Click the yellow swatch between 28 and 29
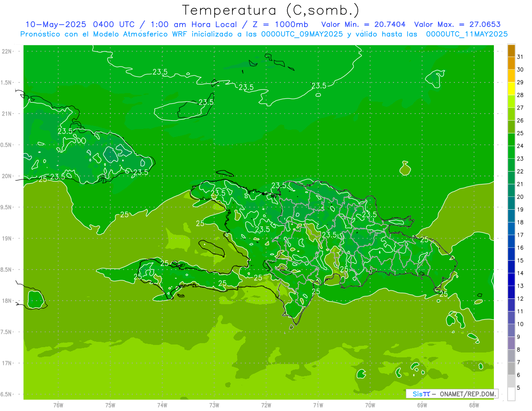Image resolution: width=532 pixels, height=411 pixels. (511, 89)
